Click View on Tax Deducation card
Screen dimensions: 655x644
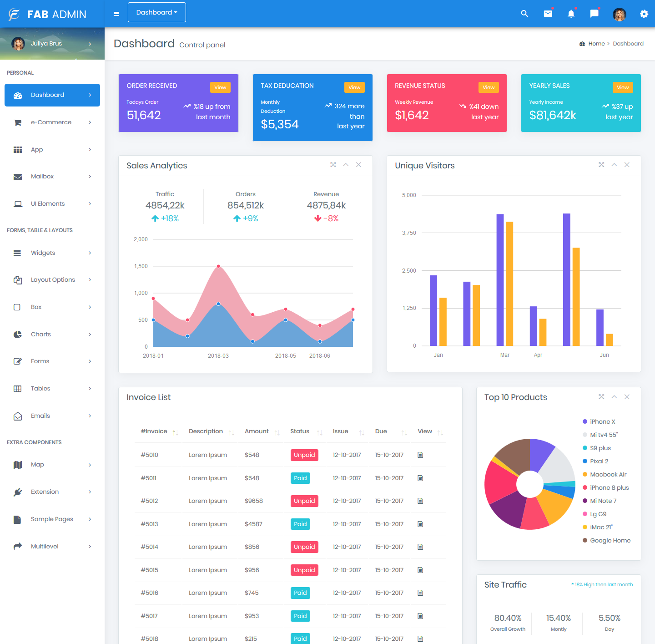354,87
